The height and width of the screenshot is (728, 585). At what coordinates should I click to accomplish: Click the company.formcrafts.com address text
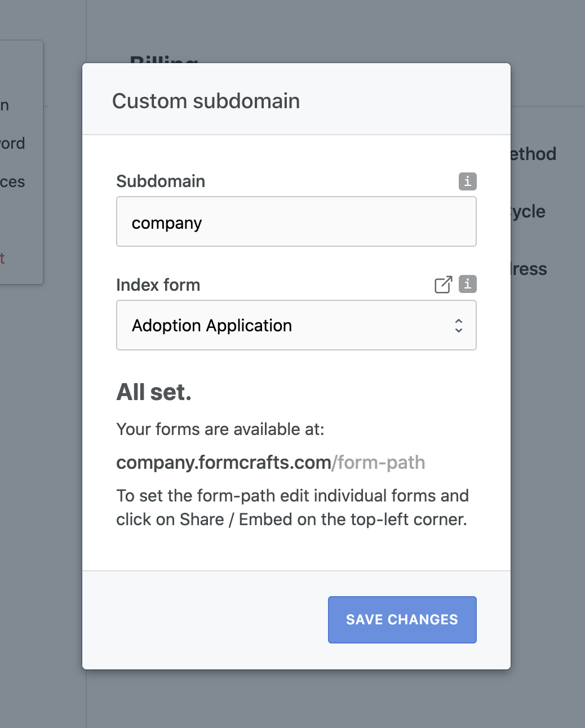coord(224,463)
